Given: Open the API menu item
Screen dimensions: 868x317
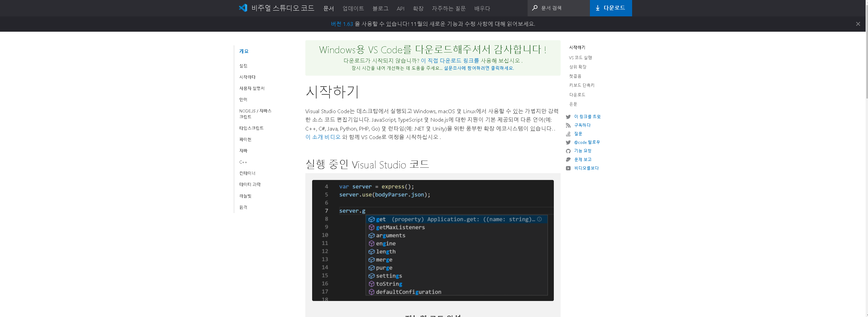Looking at the screenshot, I should coord(401,8).
